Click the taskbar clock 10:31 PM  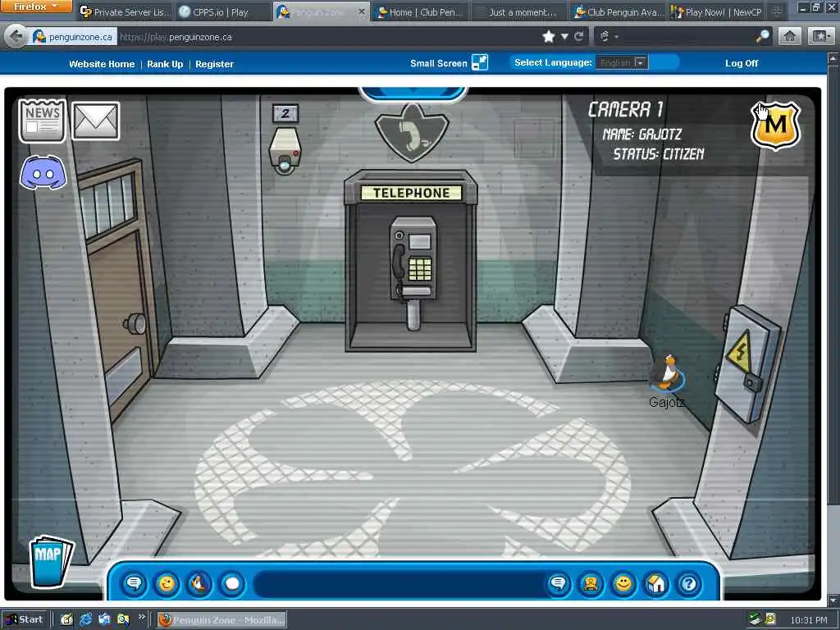tap(808, 620)
